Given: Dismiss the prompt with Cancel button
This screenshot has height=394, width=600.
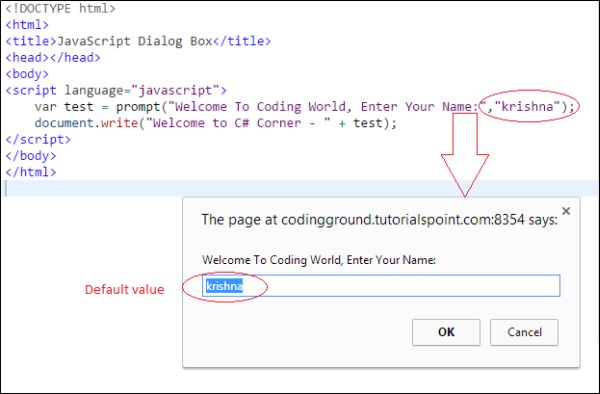Looking at the screenshot, I should [524, 332].
